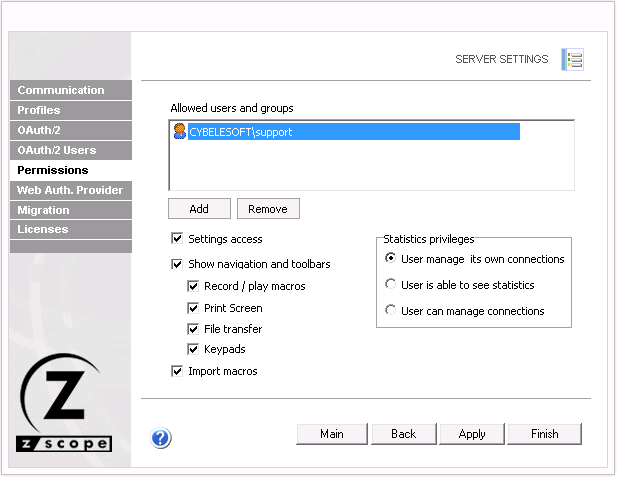Open the Communication tab
Image resolution: width=618 pixels, height=478 pixels.
(x=70, y=90)
